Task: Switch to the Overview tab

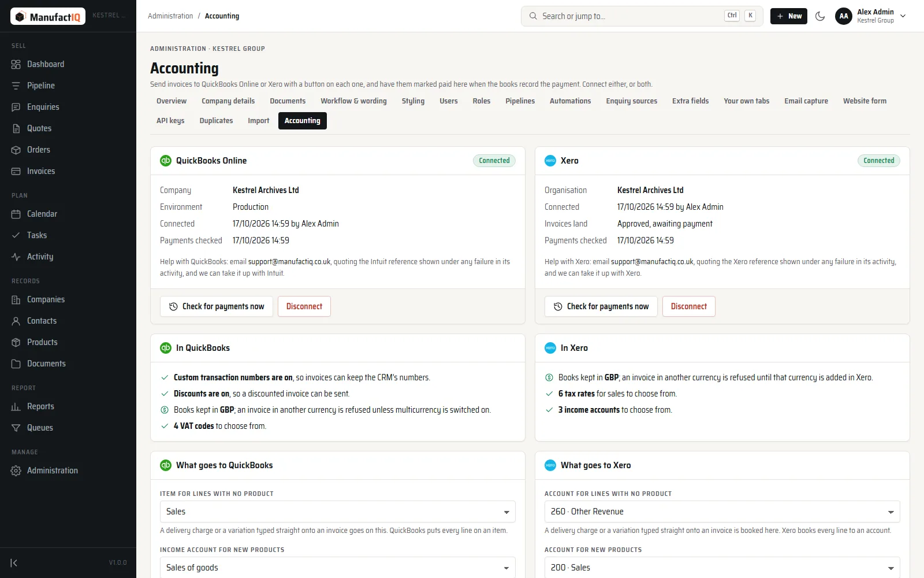Action: pyautogui.click(x=172, y=101)
